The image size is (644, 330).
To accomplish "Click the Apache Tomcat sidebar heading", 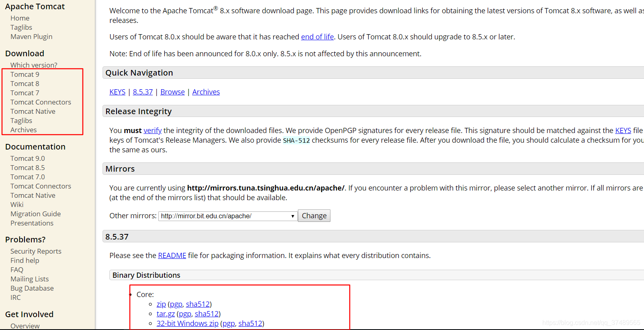I will click(35, 6).
